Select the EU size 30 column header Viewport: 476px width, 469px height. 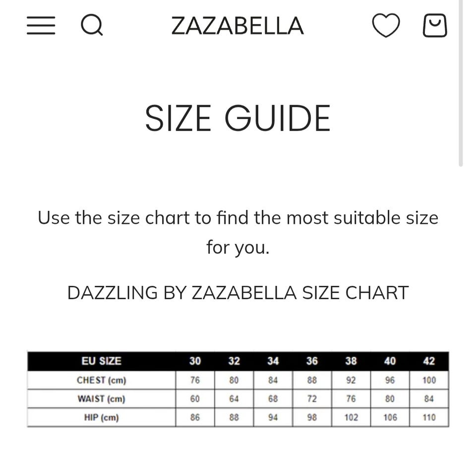(x=195, y=361)
